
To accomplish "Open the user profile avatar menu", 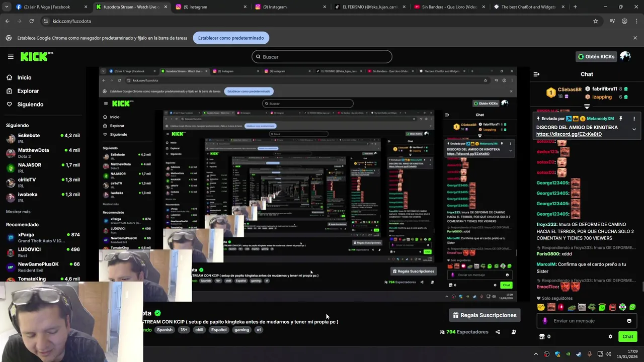I will point(625,56).
